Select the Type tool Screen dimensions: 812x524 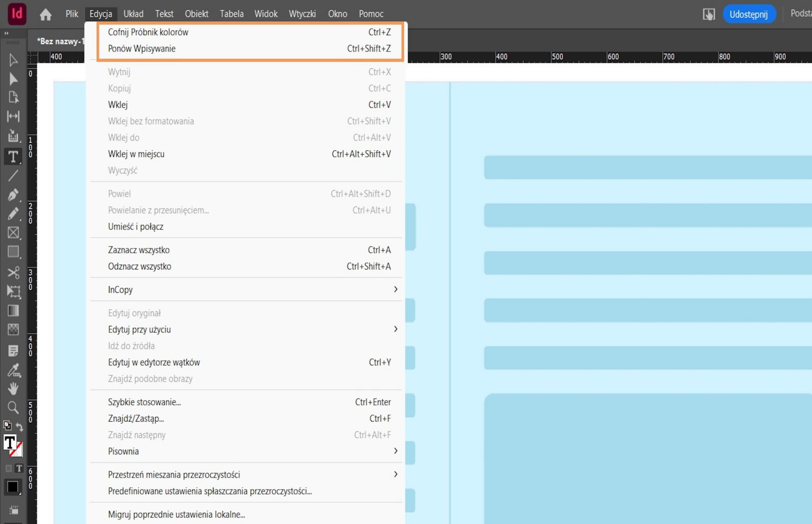(13, 157)
